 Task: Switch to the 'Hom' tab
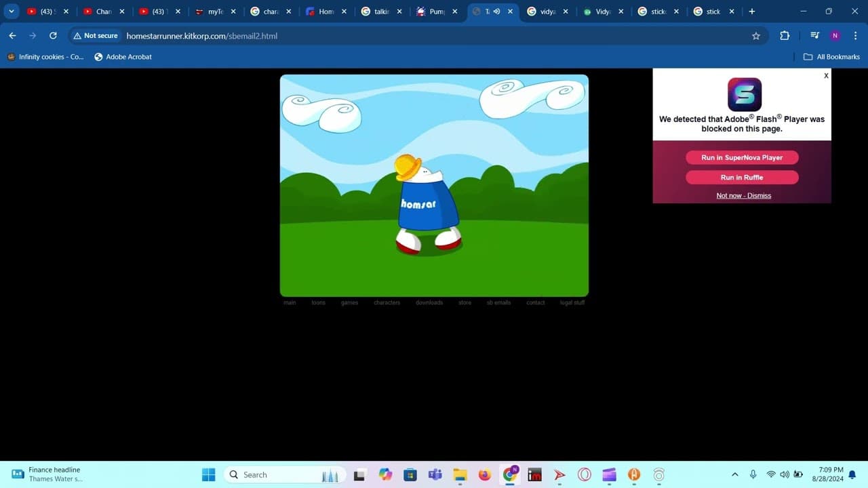[325, 12]
